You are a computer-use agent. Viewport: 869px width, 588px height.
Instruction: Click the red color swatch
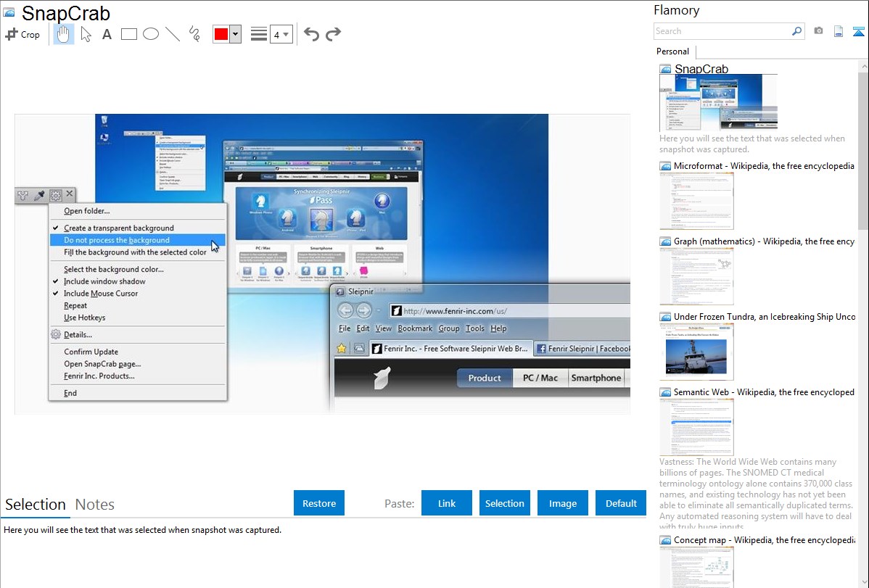[221, 34]
